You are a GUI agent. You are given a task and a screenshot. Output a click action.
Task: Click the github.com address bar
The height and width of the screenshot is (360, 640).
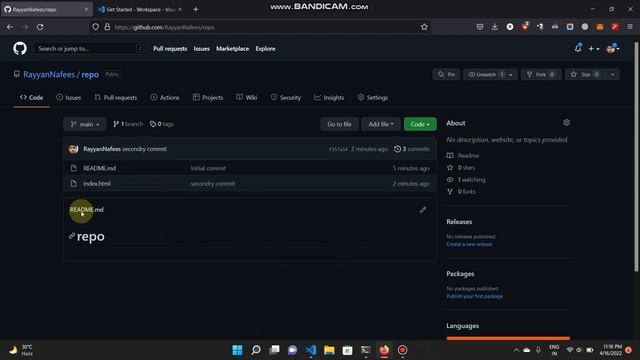tap(261, 27)
